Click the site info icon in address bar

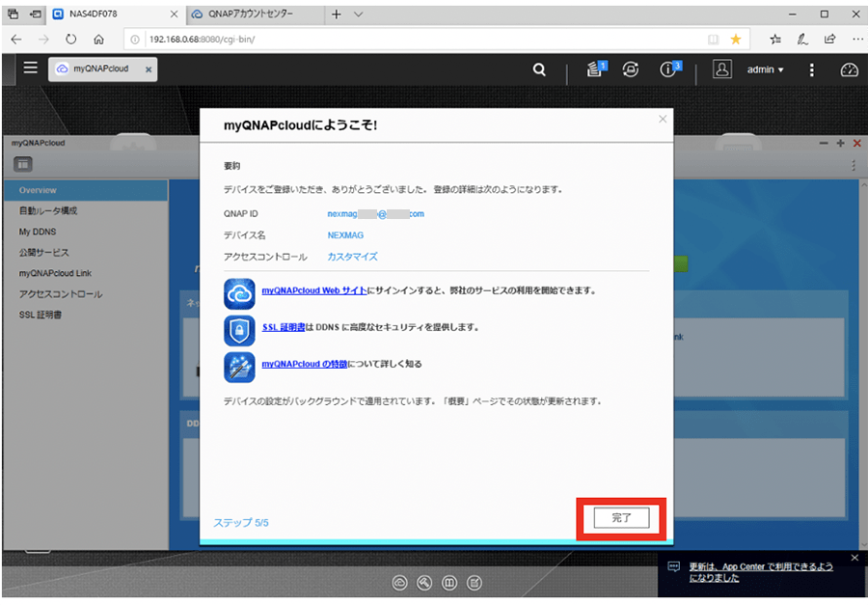134,40
